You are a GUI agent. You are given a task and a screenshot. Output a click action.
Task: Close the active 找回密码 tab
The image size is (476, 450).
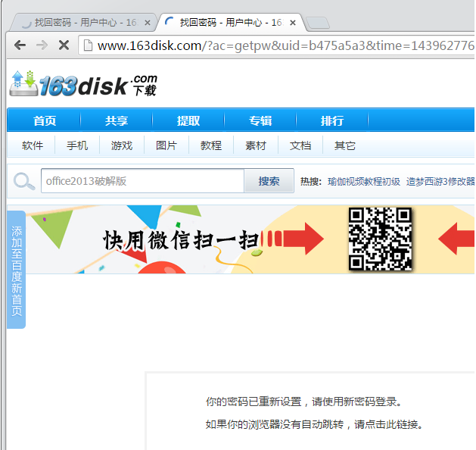click(x=293, y=23)
